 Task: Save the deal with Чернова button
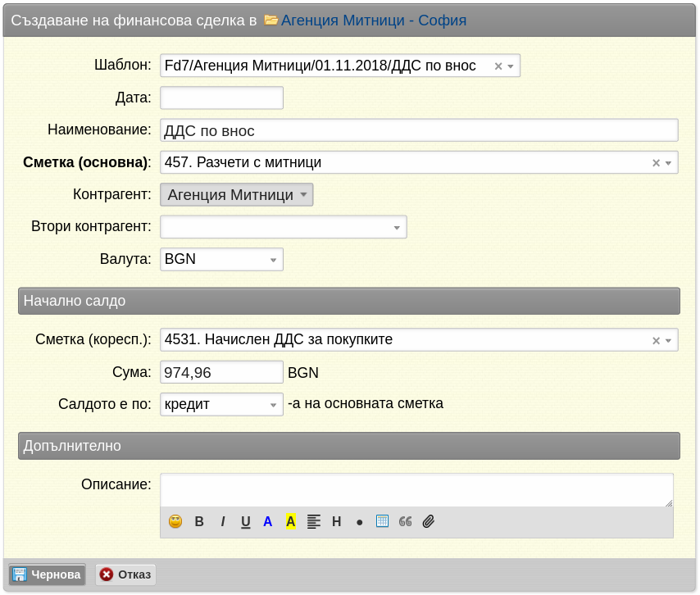coord(47,575)
